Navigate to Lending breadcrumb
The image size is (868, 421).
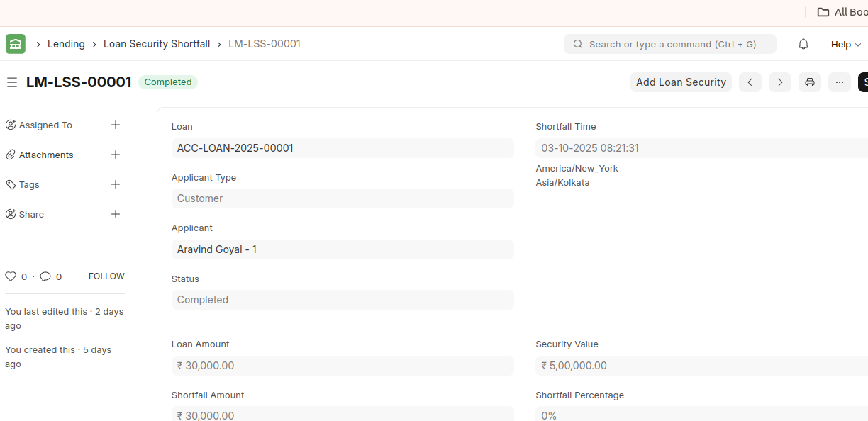tap(66, 44)
